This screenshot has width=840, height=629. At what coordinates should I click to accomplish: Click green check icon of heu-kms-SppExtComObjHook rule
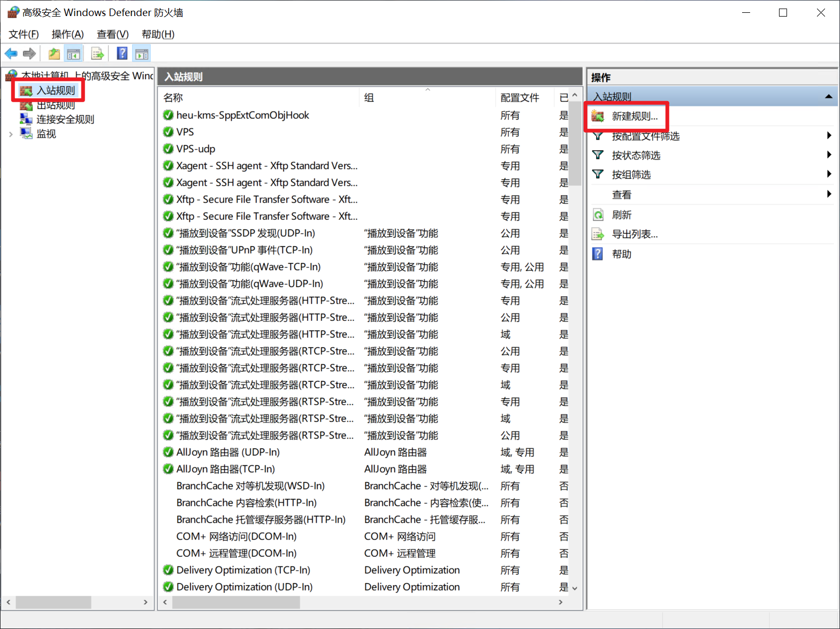pyautogui.click(x=169, y=115)
